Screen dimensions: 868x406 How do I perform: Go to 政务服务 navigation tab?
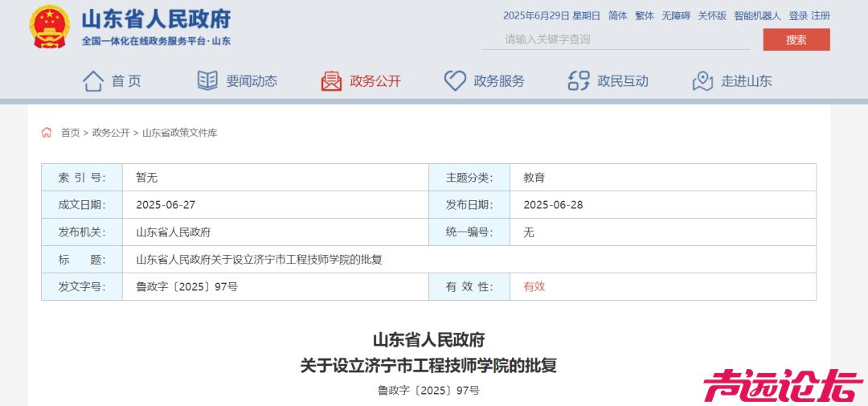499,81
